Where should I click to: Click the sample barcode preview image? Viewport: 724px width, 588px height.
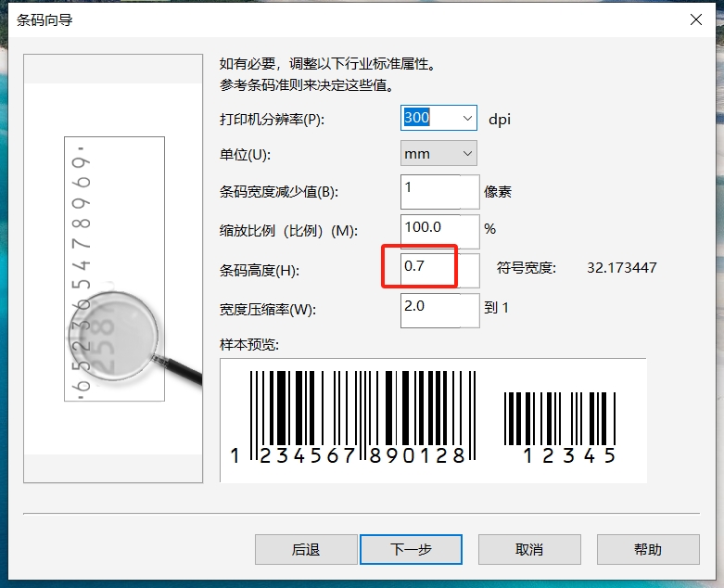click(x=433, y=420)
